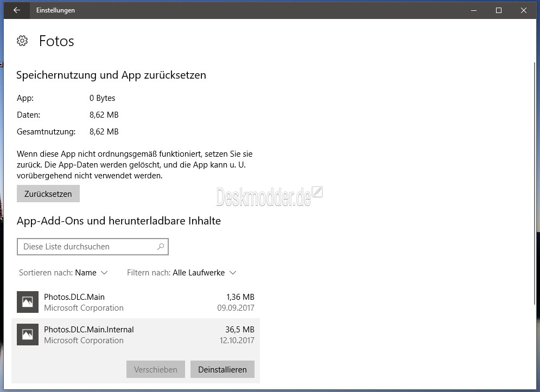
Task: Click the Speichernutzung und App zurücksetzen heading
Action: pos(111,75)
